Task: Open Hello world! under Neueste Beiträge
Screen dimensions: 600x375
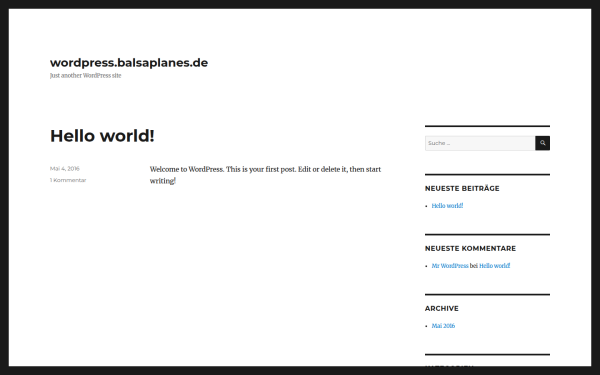Action: tap(447, 206)
